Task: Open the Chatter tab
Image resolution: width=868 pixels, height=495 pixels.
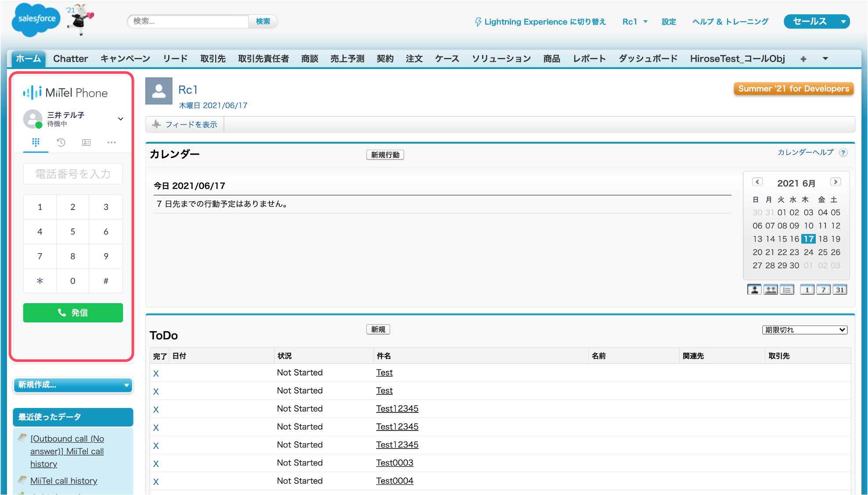Action: (70, 59)
